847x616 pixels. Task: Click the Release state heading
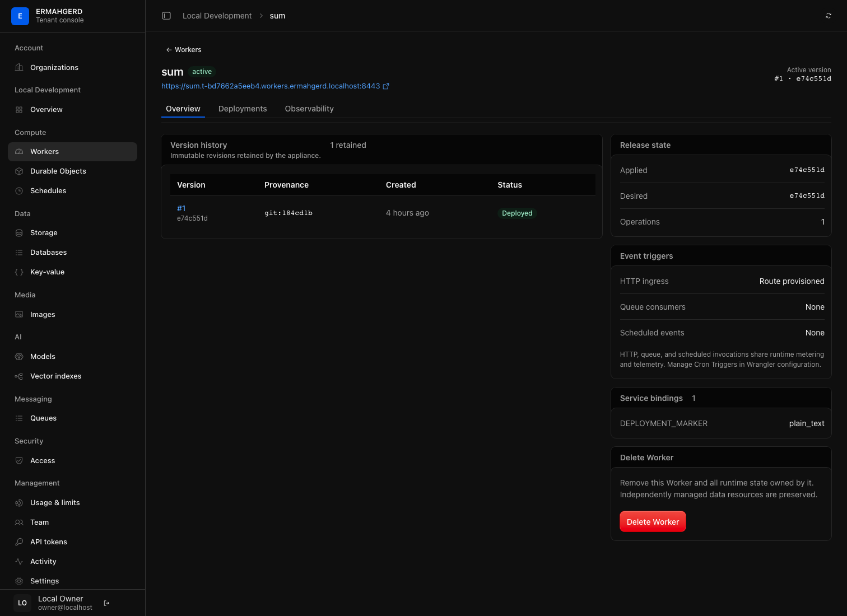click(645, 145)
